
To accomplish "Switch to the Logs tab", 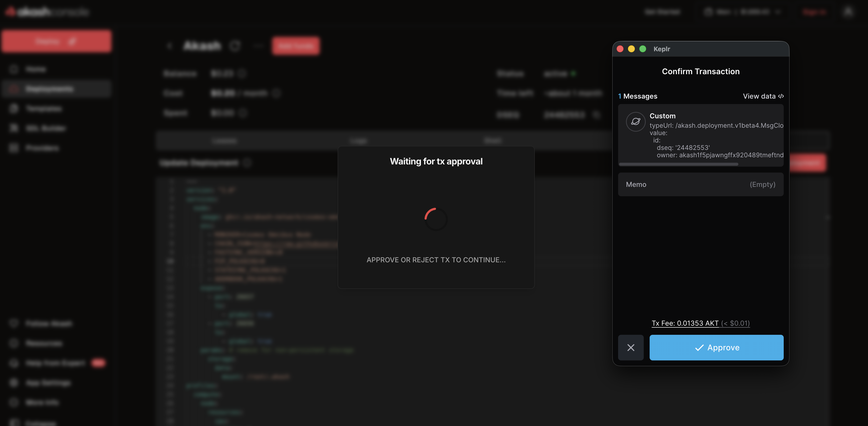I will (x=358, y=141).
